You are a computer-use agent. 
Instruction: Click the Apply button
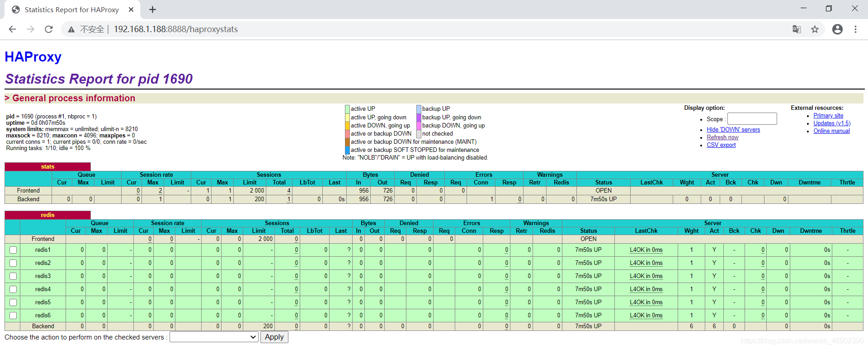coord(274,337)
